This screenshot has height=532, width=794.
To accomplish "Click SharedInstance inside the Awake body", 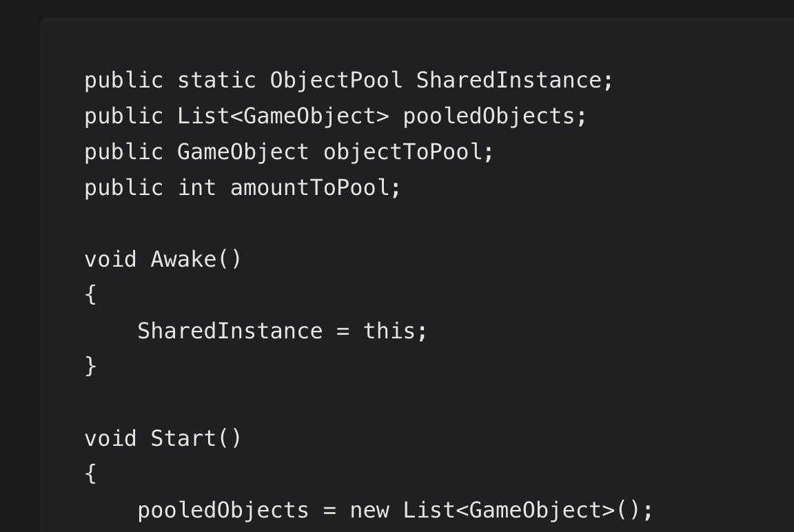I will pos(230,331).
